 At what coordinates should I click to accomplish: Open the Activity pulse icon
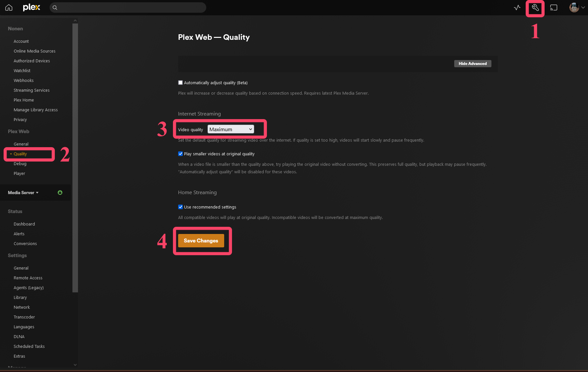point(517,8)
